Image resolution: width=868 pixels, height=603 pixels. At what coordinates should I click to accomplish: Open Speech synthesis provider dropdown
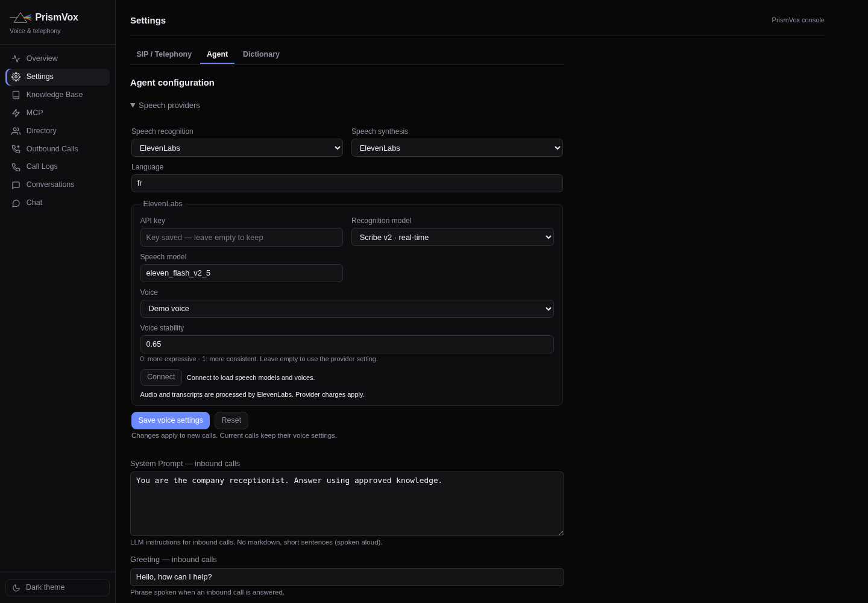pyautogui.click(x=457, y=148)
